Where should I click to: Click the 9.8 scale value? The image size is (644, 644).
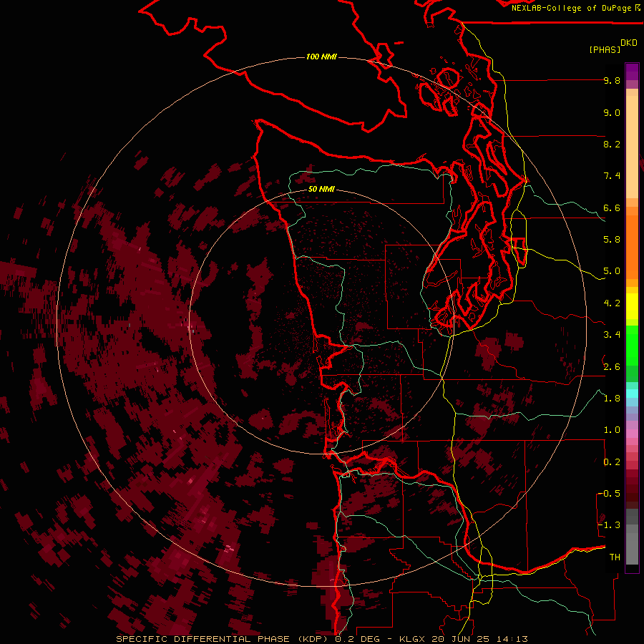coord(612,81)
